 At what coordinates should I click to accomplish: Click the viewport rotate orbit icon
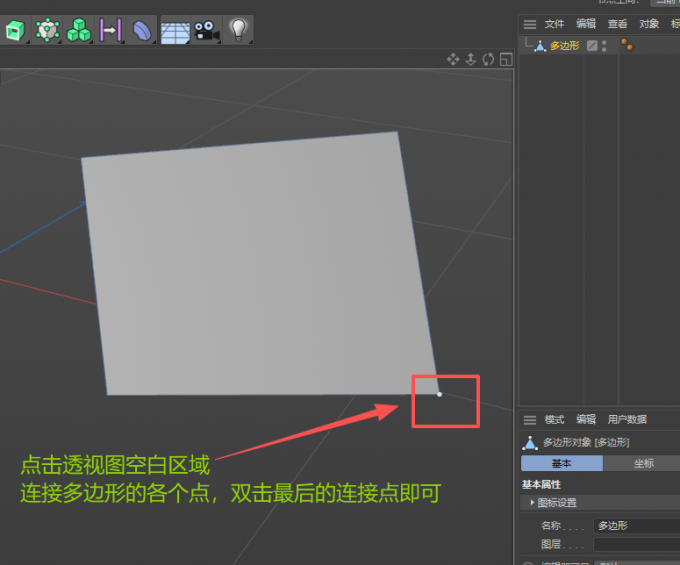click(x=488, y=59)
